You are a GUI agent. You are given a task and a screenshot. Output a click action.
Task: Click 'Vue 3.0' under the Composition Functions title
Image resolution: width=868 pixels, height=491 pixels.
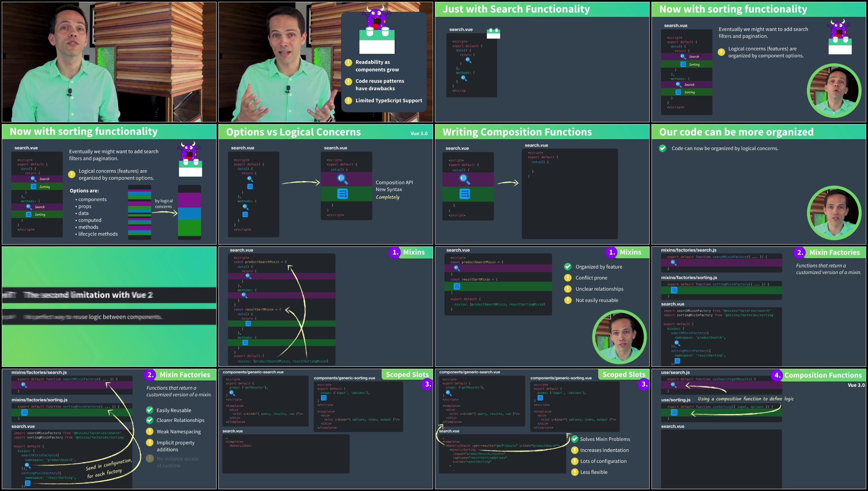tap(856, 385)
